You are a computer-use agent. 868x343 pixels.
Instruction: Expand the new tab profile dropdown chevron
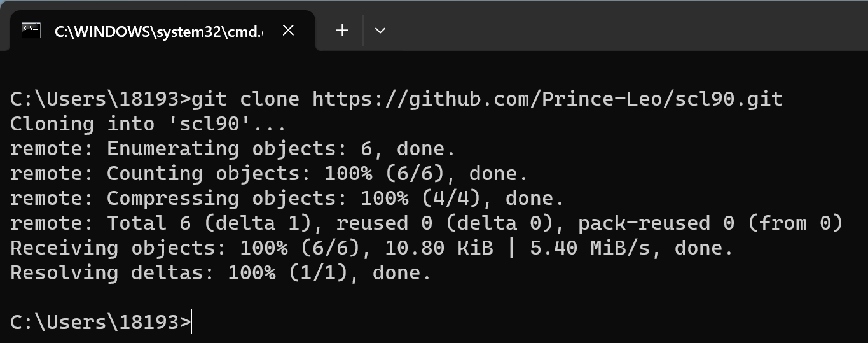380,30
